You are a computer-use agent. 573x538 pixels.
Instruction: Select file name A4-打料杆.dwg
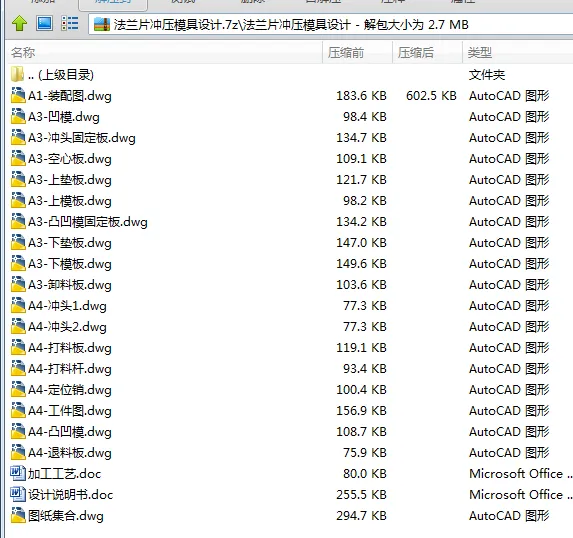tap(70, 369)
